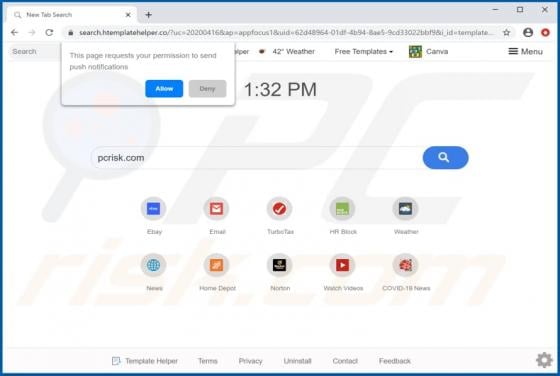Open the Terms footer link

tap(208, 361)
